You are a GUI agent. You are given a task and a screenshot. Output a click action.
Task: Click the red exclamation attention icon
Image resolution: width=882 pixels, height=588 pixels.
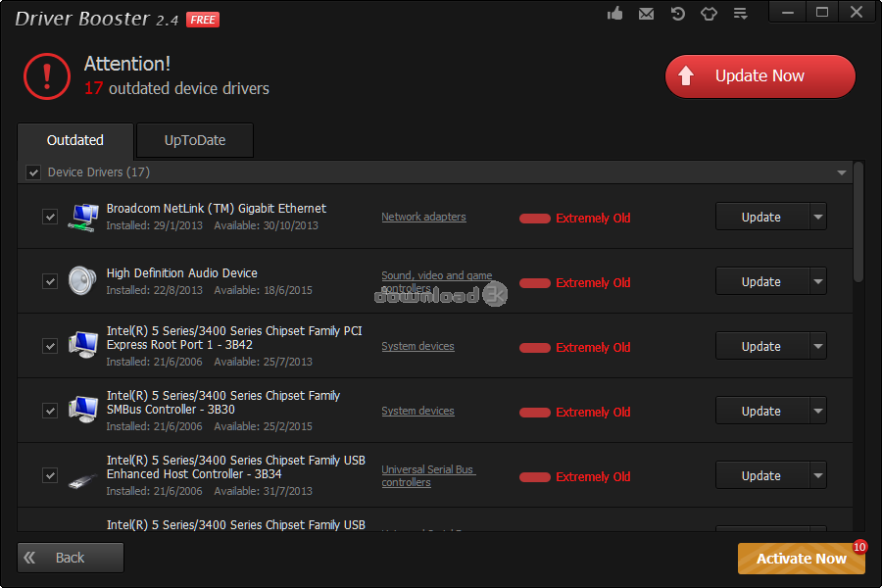pyautogui.click(x=46, y=76)
